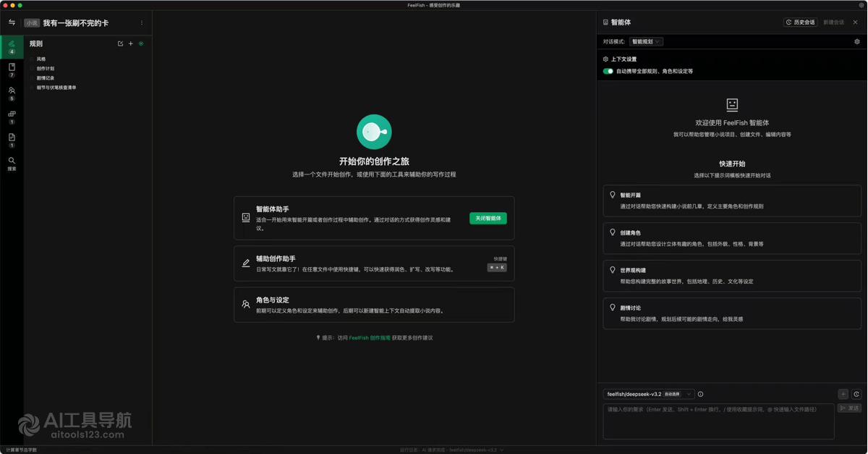868x454 pixels.
Task: Click the 历史会话 button
Action: click(801, 22)
